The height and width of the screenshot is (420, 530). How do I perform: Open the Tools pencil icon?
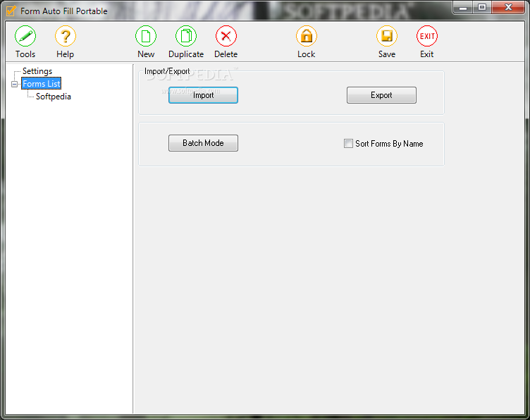[x=25, y=36]
